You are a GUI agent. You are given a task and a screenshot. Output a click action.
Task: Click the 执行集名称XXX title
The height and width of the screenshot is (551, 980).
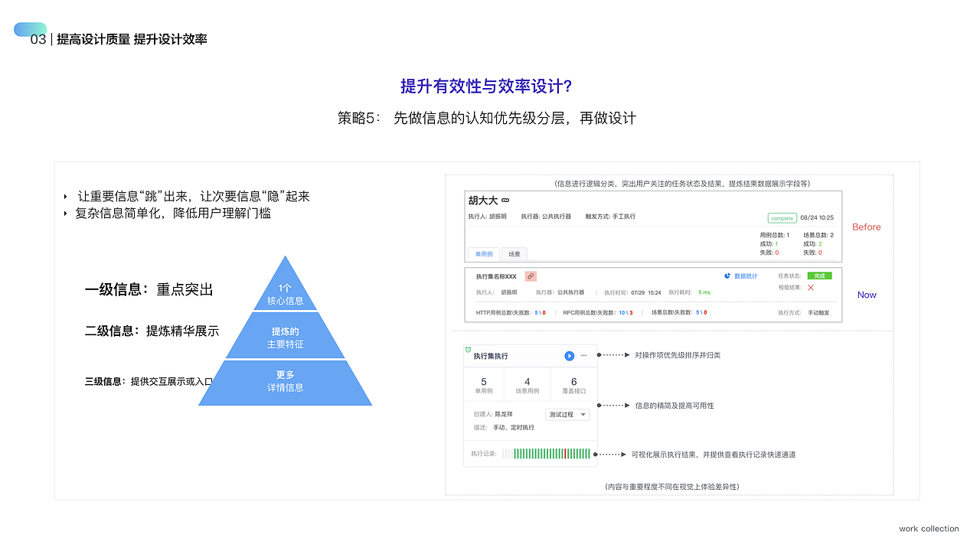(496, 276)
